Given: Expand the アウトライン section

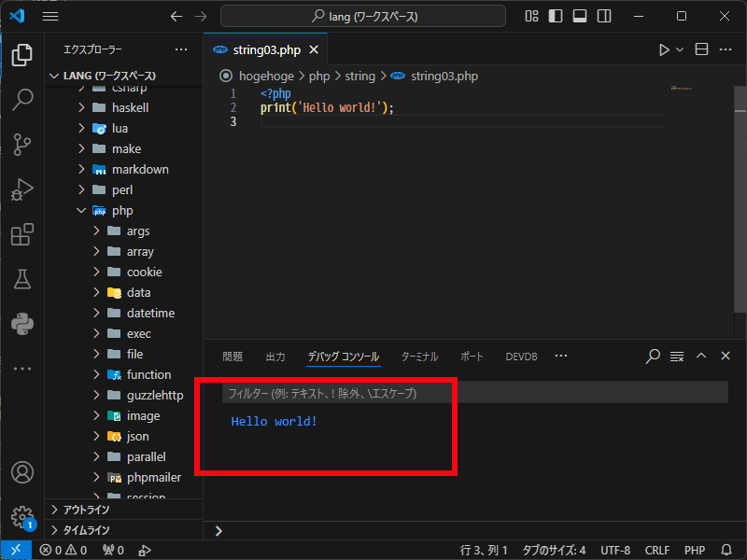Looking at the screenshot, I should coord(86,510).
